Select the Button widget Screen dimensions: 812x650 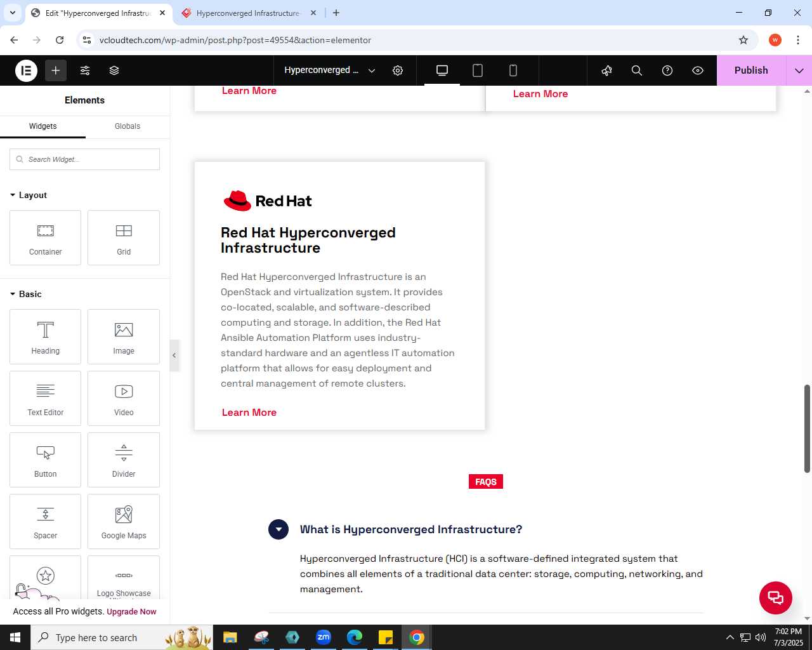pyautogui.click(x=46, y=460)
